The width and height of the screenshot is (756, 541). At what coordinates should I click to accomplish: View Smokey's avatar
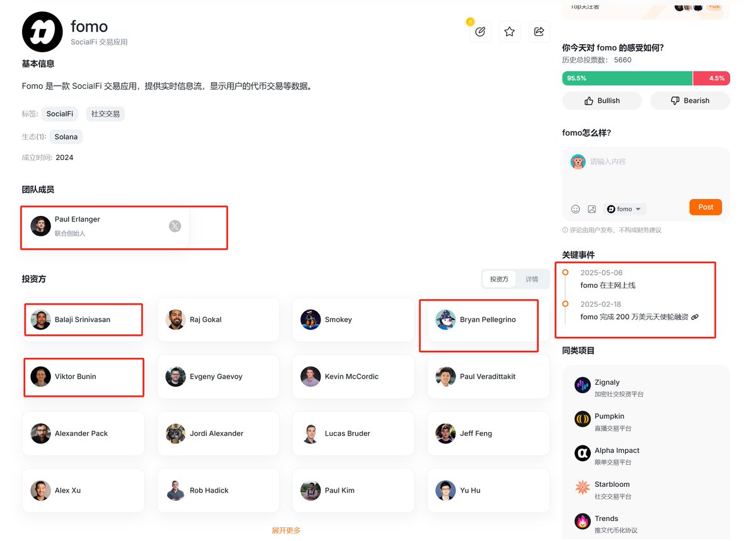(311, 319)
